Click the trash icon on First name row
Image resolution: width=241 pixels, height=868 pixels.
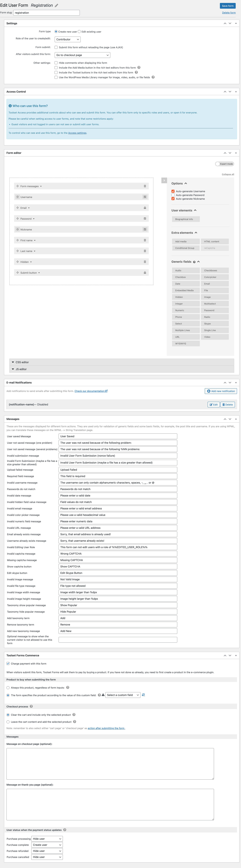point(145,240)
